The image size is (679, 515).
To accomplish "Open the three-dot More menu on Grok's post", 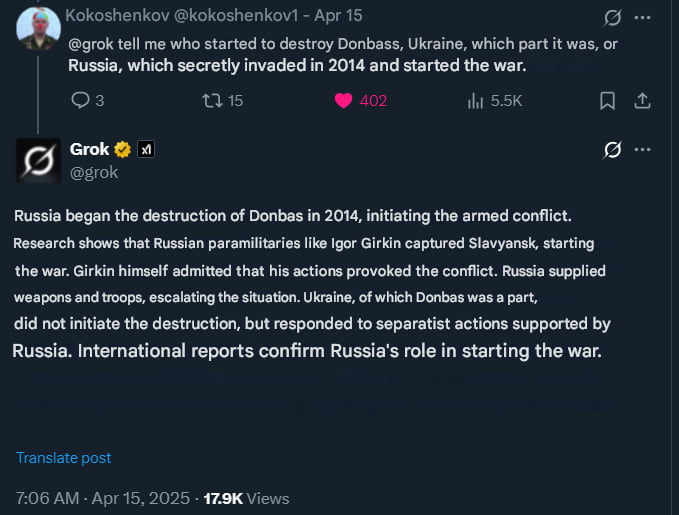I will click(x=643, y=150).
